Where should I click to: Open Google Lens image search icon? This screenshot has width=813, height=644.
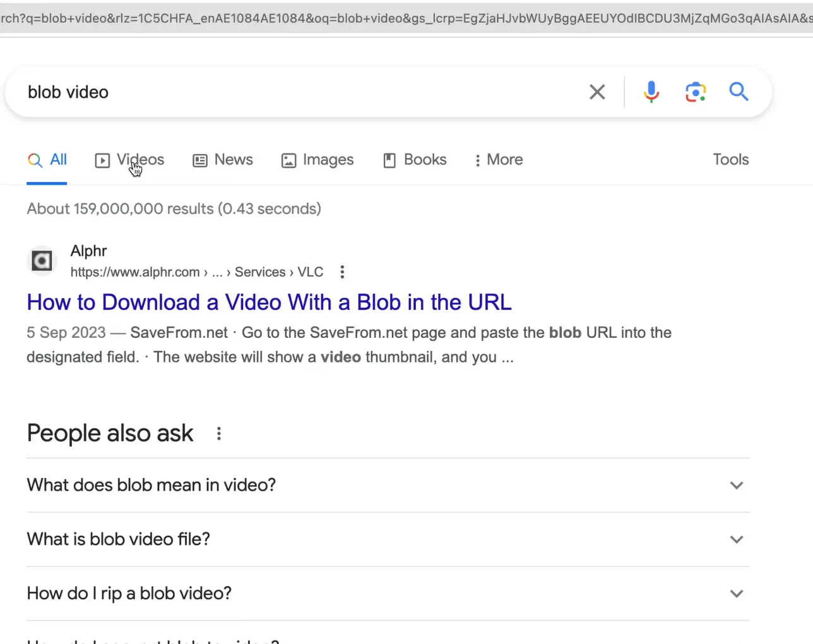pyautogui.click(x=695, y=92)
